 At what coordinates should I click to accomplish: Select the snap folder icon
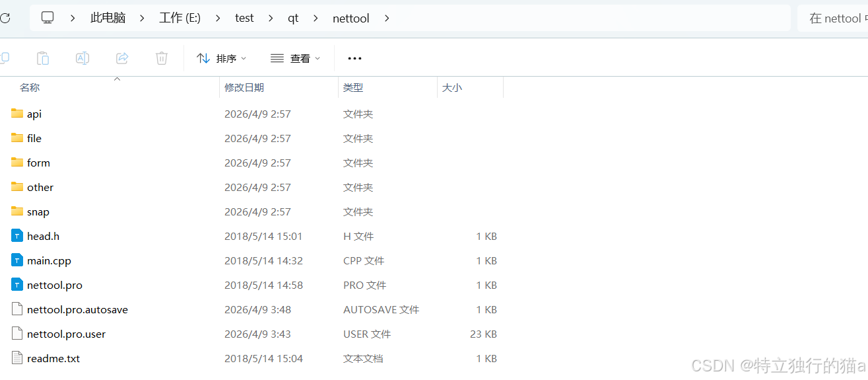click(x=17, y=211)
